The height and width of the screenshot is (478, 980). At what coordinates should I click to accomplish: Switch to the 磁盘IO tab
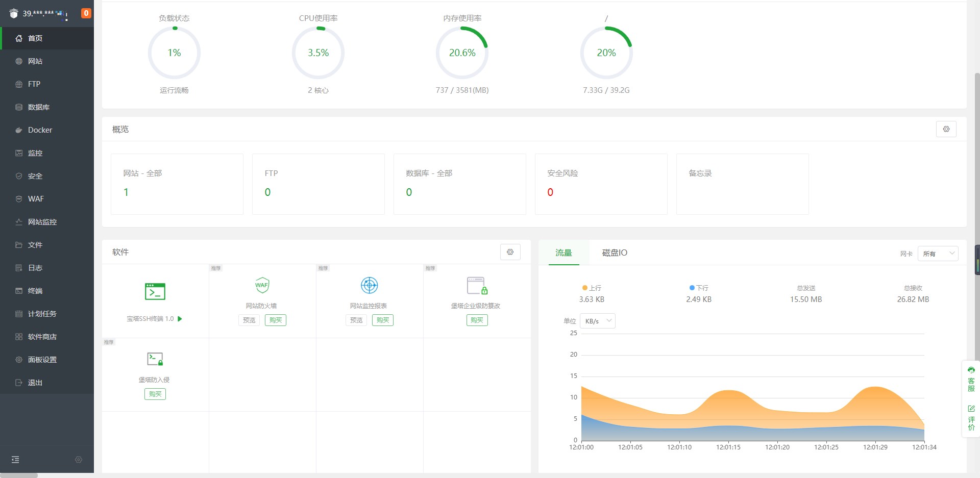click(x=615, y=253)
